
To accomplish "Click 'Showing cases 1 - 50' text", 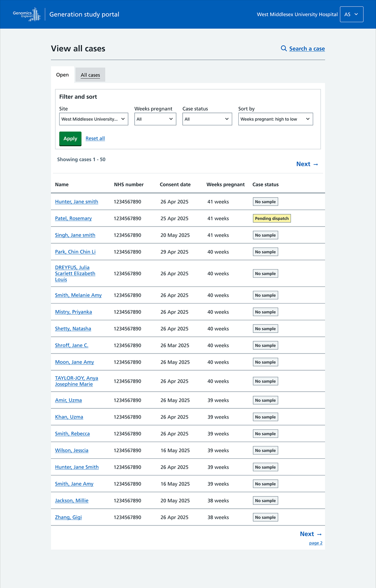I will pyautogui.click(x=81, y=159).
